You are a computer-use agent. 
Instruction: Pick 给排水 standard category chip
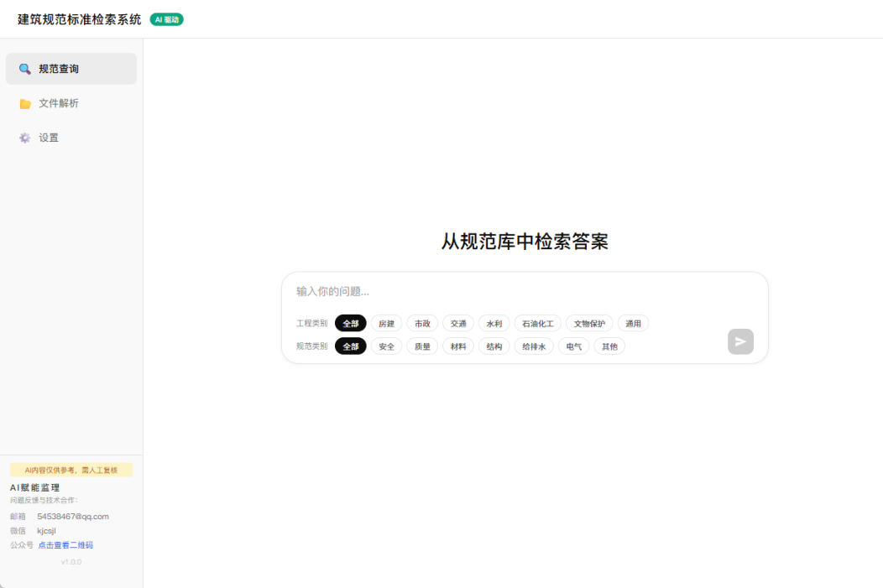click(534, 346)
